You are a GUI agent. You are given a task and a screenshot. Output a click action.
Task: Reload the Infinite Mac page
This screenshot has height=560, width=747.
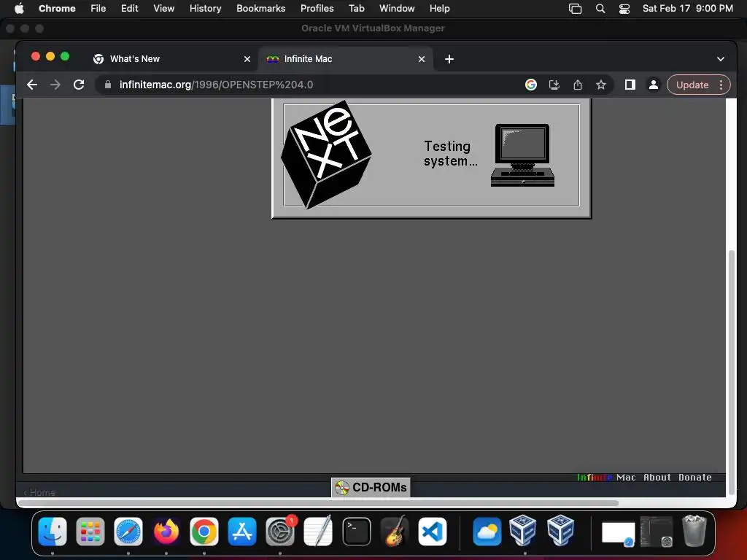(x=79, y=85)
